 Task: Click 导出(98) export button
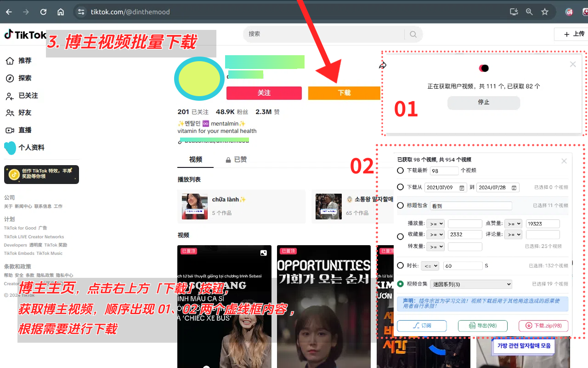pos(483,326)
